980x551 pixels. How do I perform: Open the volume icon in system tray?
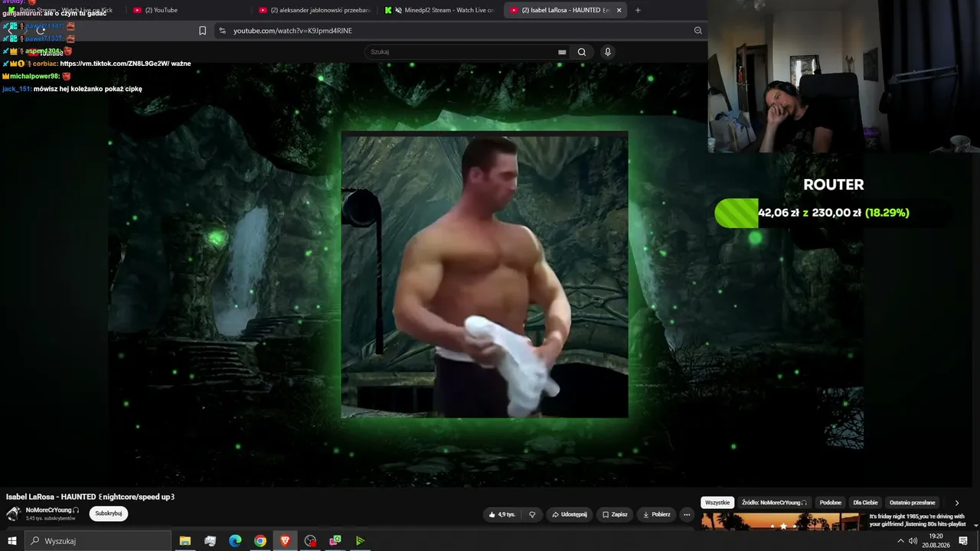pos(913,541)
